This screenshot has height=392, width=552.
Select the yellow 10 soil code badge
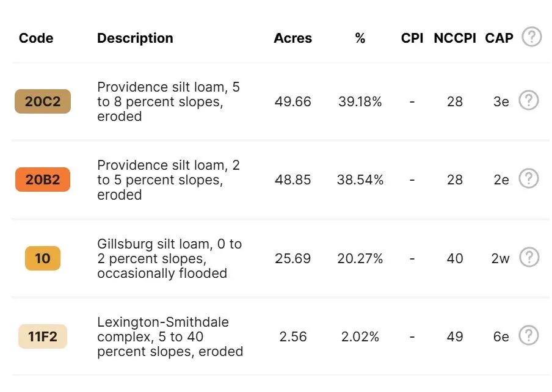click(x=43, y=258)
